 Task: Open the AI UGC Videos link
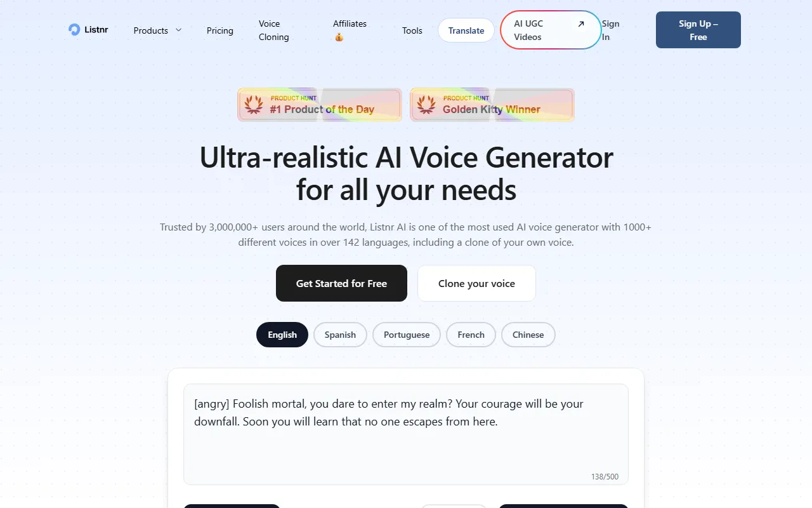coord(551,30)
